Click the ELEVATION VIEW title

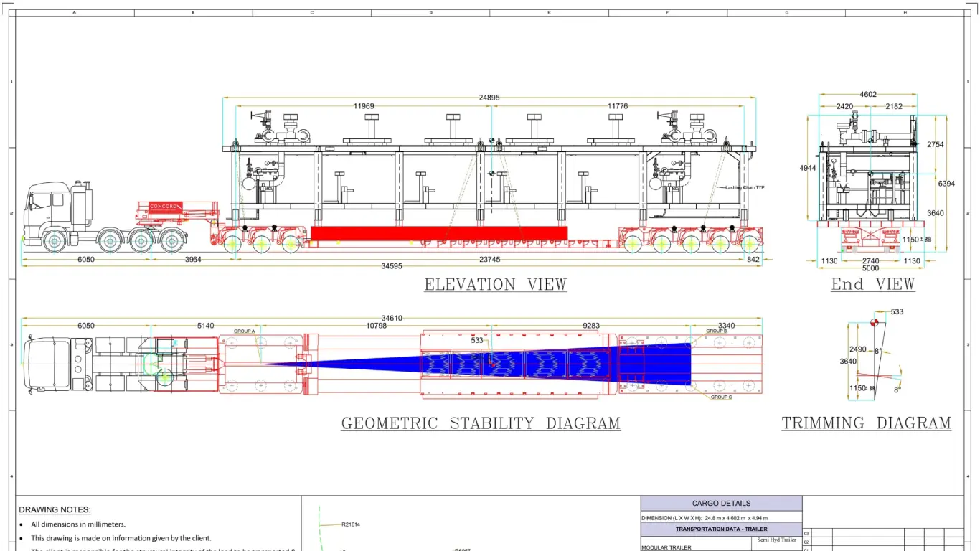(496, 284)
